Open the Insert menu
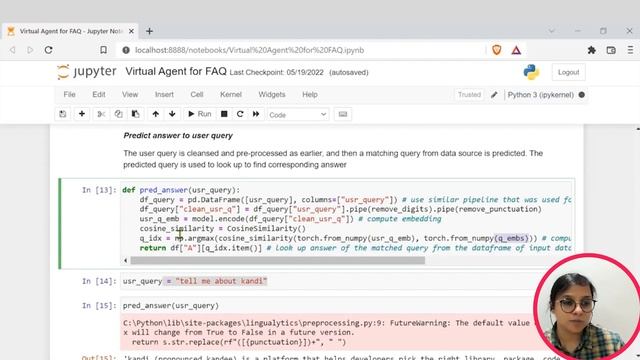Viewport: 640px width, 360px height. (x=164, y=94)
